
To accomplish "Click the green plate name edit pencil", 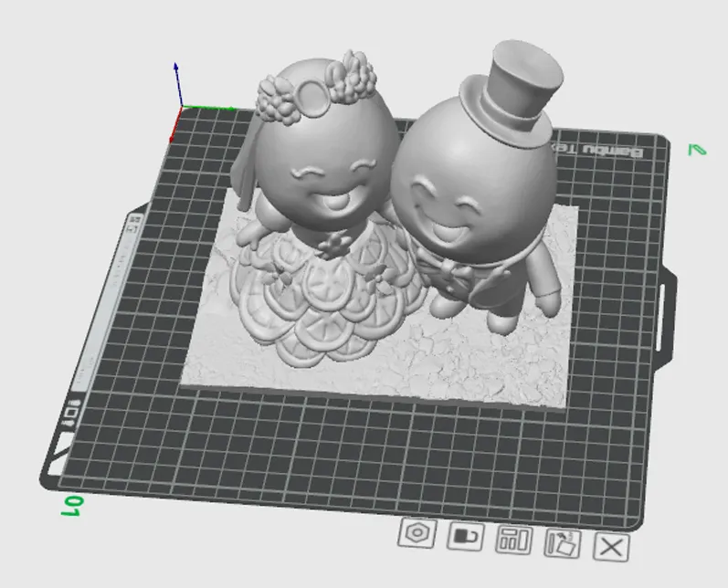I will 697,150.
